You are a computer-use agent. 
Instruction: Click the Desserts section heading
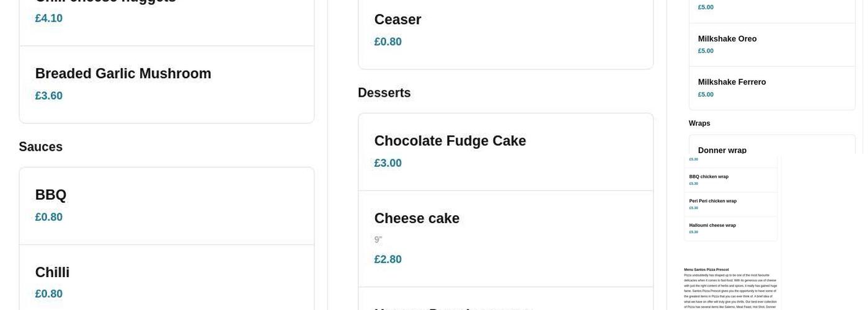(x=384, y=93)
